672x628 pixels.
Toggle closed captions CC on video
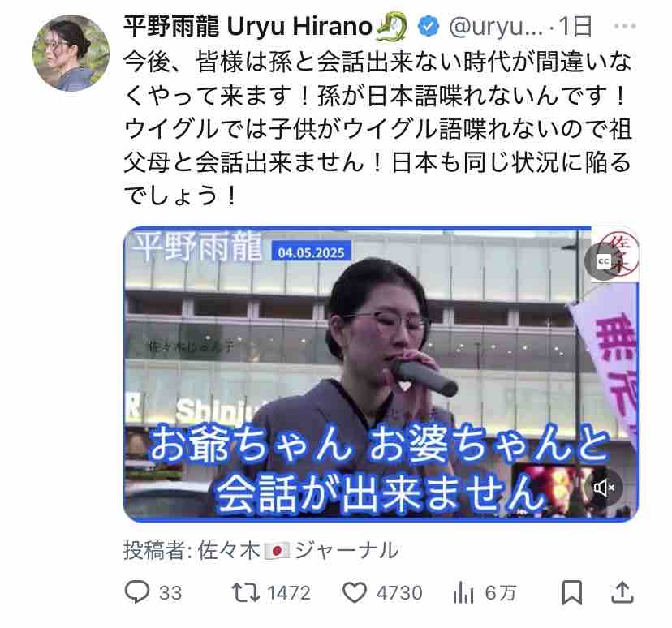point(604,261)
